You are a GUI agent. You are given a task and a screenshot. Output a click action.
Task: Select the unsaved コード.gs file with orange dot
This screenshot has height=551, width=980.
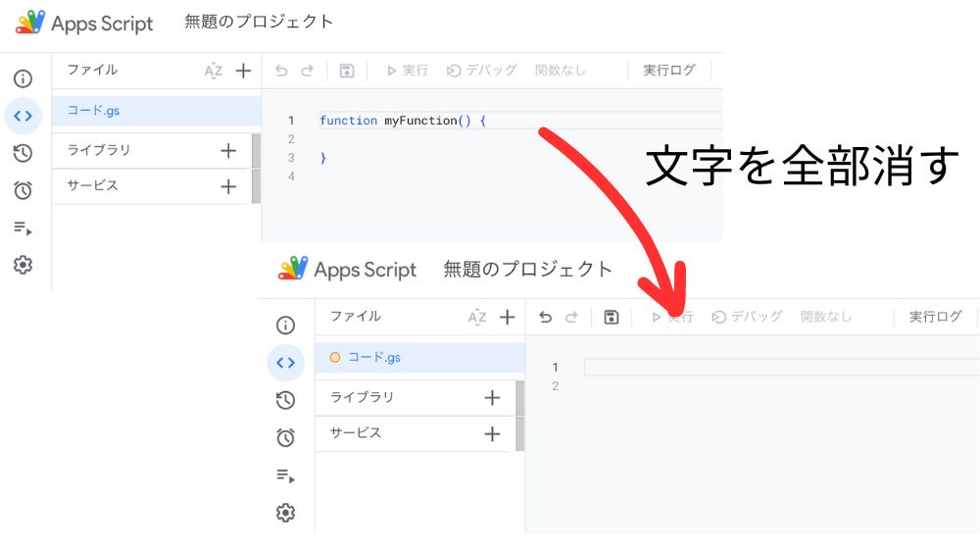[374, 358]
